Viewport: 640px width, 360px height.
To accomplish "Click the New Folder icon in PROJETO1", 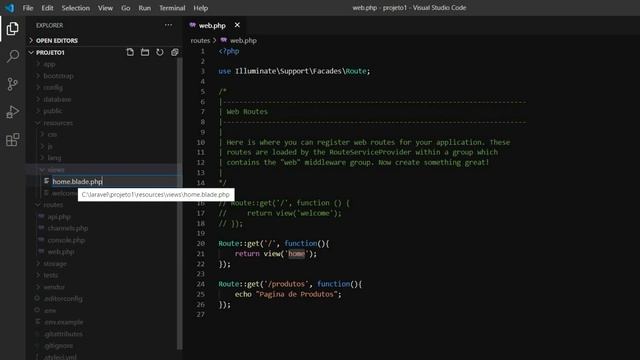I will [x=145, y=52].
